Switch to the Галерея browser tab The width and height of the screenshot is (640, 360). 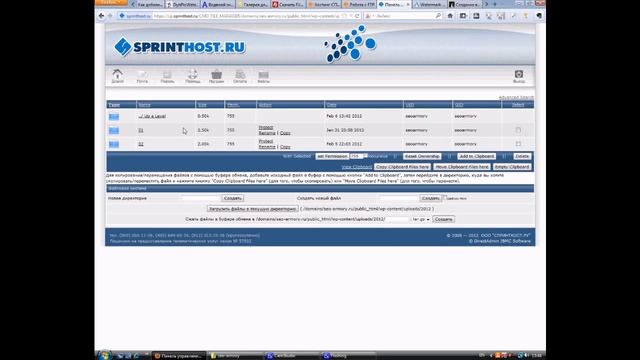(253, 4)
